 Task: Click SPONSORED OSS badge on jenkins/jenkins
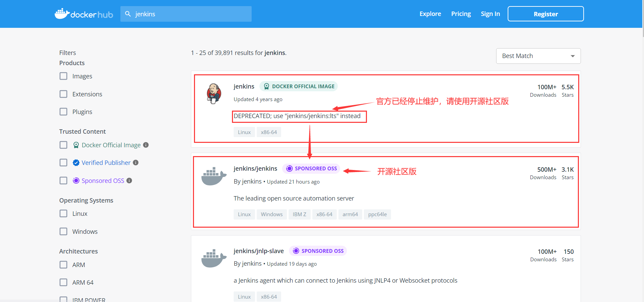(x=311, y=168)
